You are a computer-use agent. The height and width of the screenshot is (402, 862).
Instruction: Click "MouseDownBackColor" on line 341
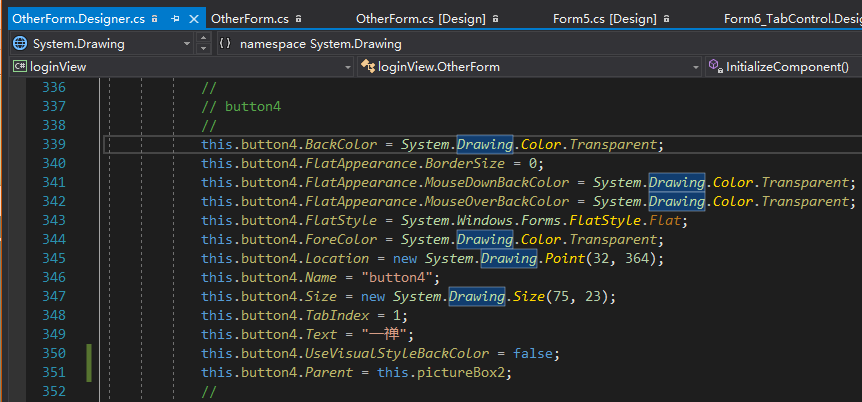[497, 183]
